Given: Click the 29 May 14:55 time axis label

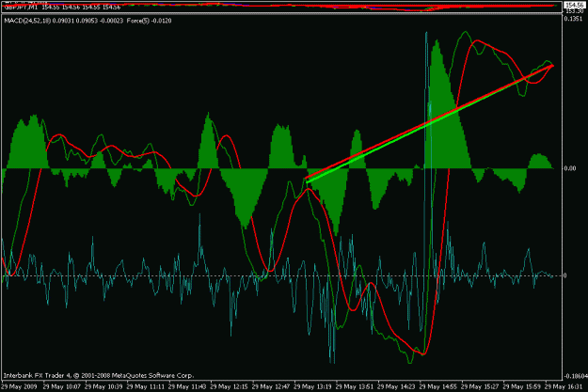Looking at the screenshot, I should point(438,386).
